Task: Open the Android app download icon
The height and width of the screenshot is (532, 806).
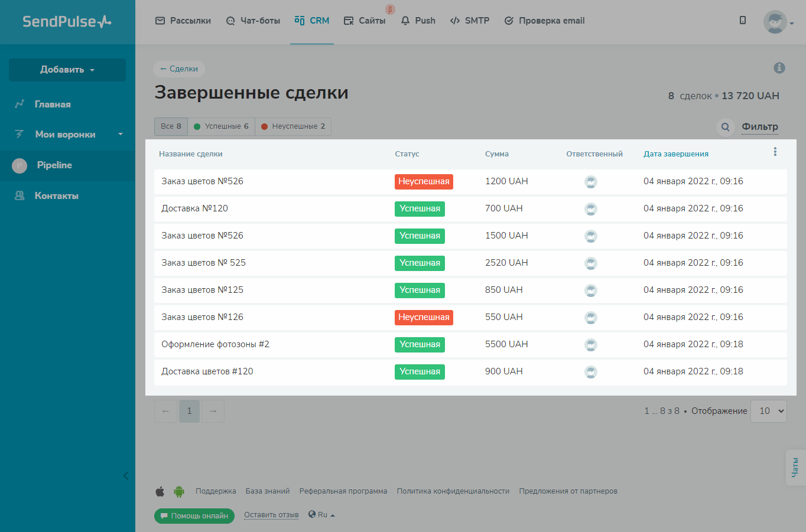Action: tap(179, 491)
